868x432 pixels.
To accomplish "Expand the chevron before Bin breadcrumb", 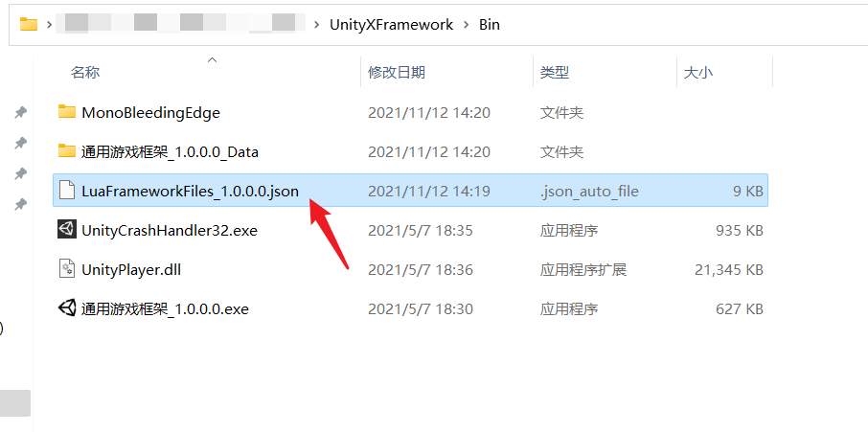I will (x=467, y=25).
